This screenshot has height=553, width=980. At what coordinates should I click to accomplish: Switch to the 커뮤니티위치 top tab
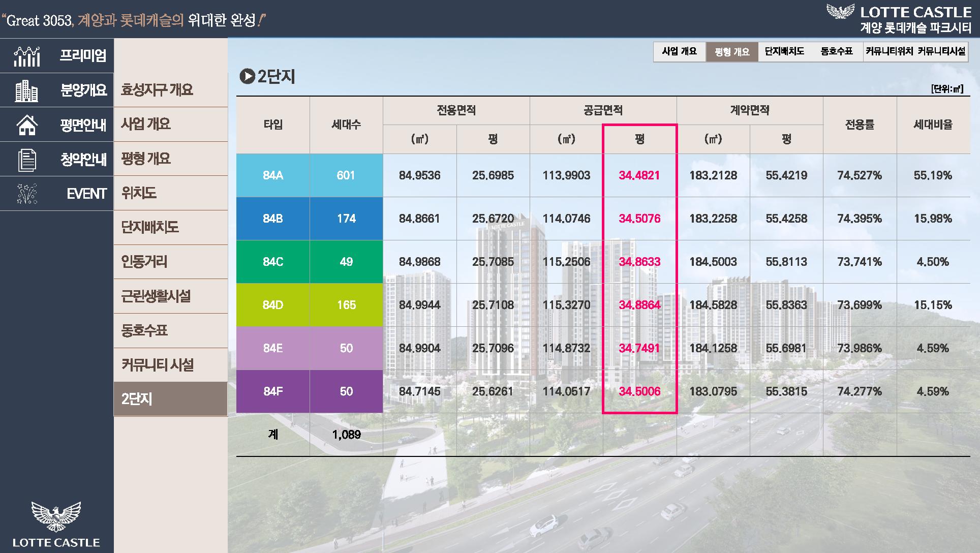[890, 51]
